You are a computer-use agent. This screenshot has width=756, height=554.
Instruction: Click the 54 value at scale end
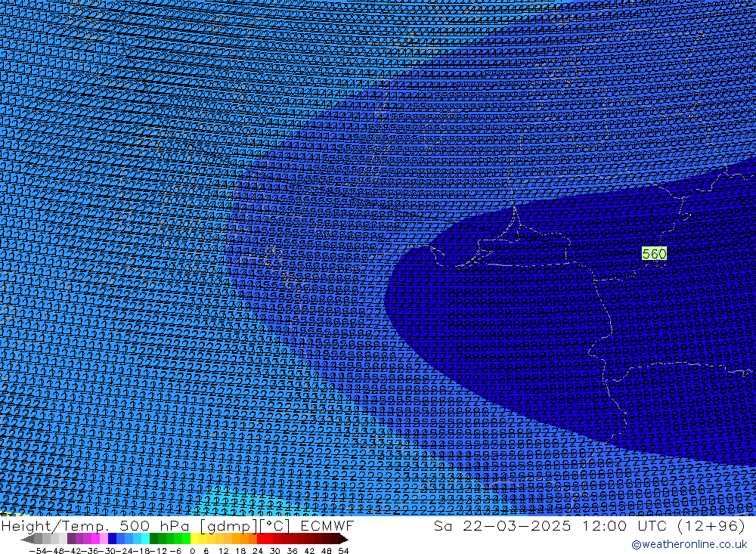point(343,551)
